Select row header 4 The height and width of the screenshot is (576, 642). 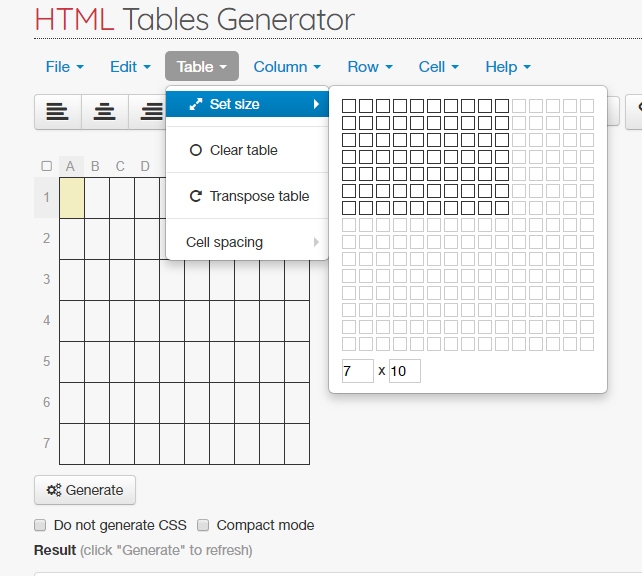point(47,320)
